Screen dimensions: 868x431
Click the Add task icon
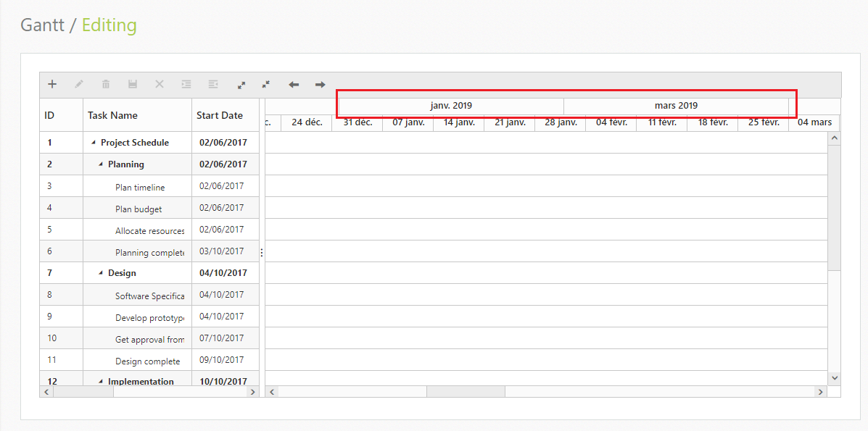pos(51,84)
